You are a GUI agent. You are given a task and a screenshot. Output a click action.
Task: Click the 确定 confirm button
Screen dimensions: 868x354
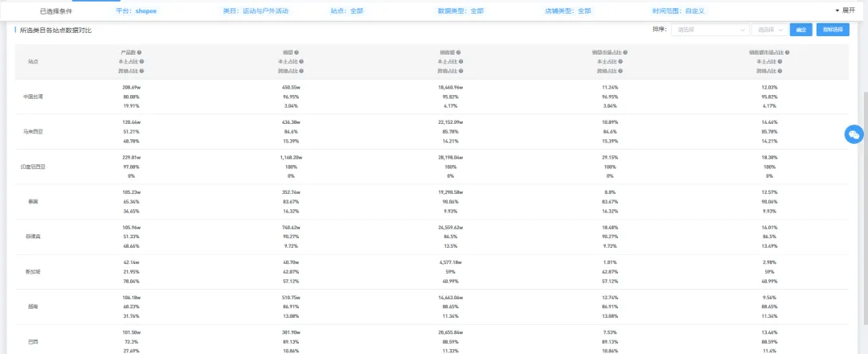click(801, 29)
